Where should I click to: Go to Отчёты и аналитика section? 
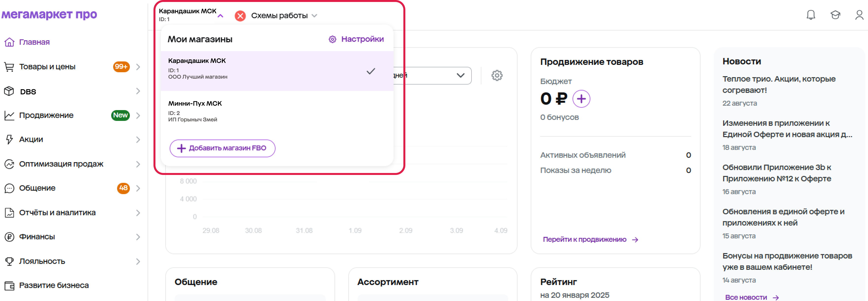pos(57,213)
